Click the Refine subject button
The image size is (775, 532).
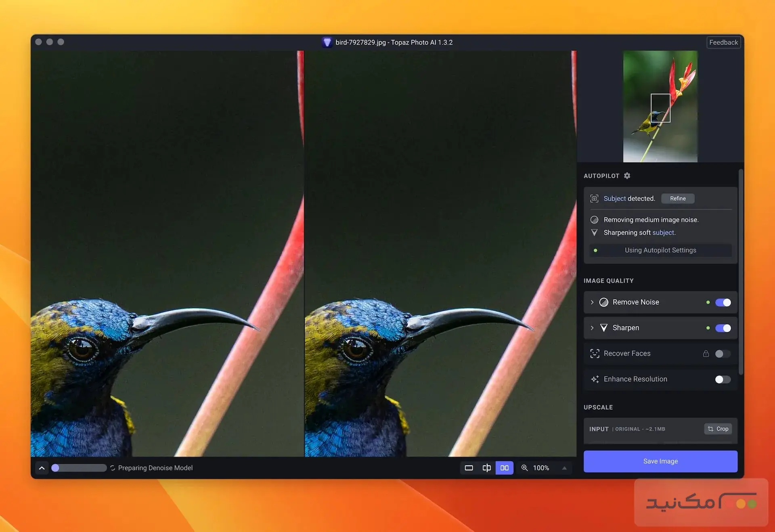tap(678, 198)
